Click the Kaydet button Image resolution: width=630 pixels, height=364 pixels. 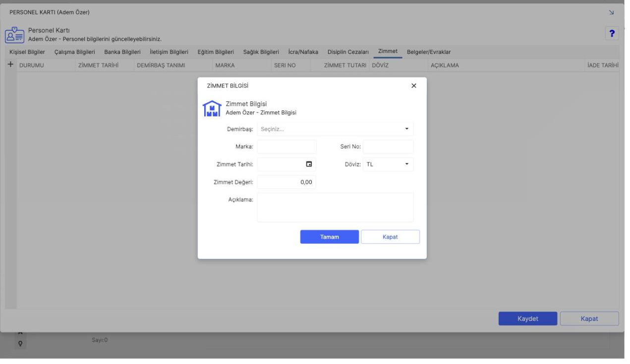[528, 318]
